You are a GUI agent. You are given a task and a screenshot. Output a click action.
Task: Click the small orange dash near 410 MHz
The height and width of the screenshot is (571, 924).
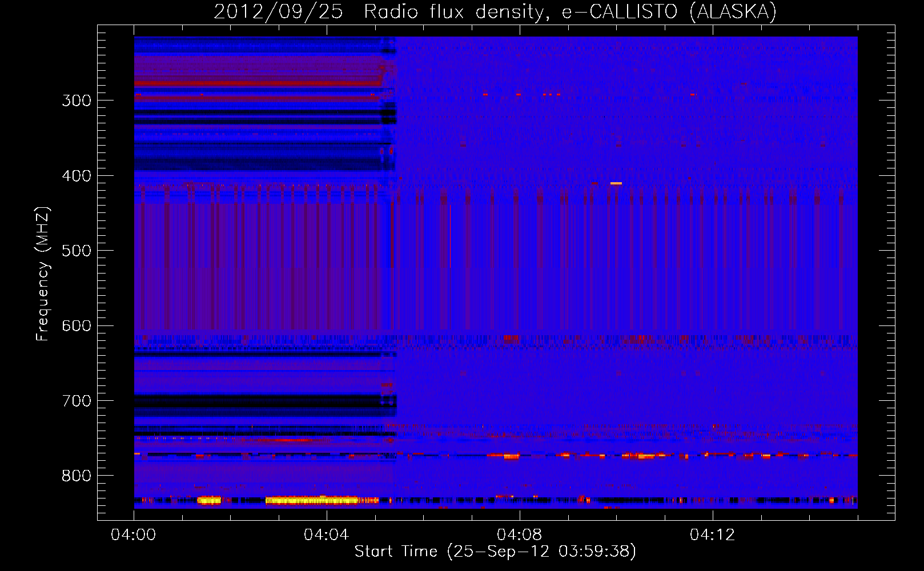tap(616, 183)
